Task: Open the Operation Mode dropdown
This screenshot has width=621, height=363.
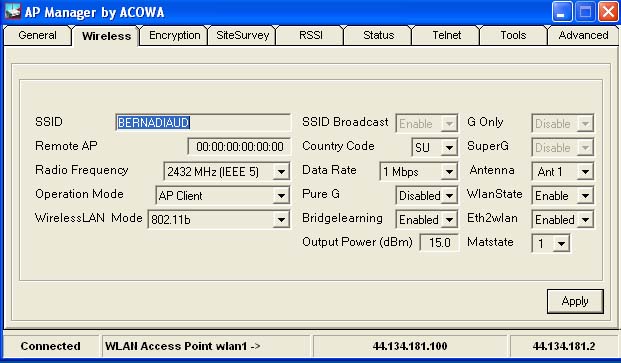Action: pos(223,196)
